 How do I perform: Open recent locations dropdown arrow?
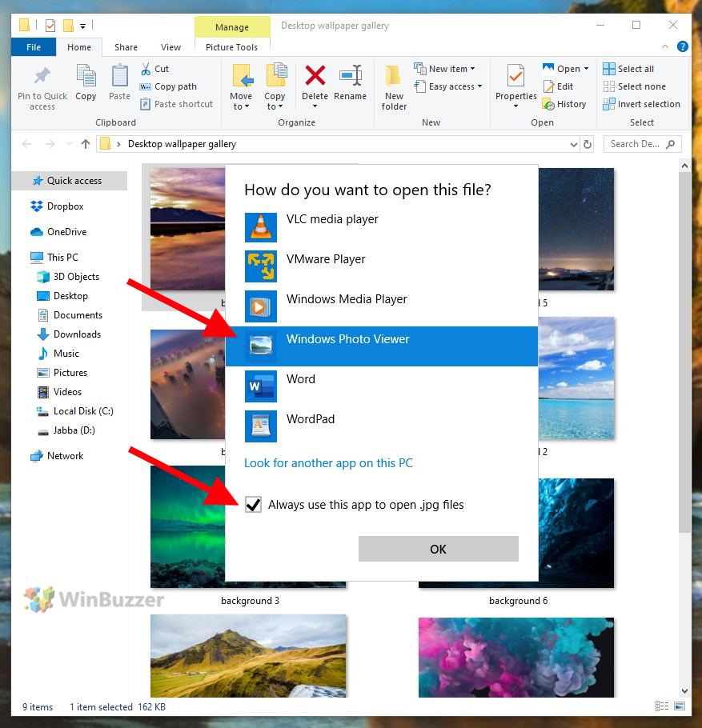click(69, 144)
